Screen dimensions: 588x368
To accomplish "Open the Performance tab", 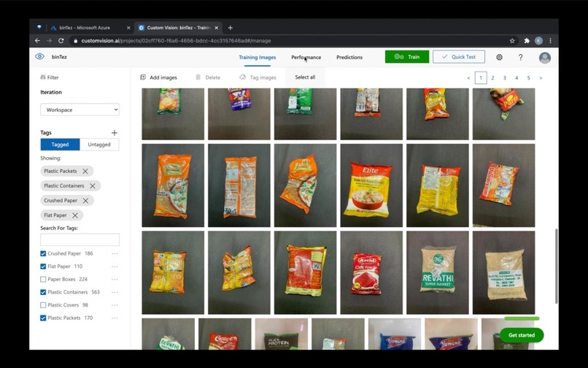I will (306, 58).
